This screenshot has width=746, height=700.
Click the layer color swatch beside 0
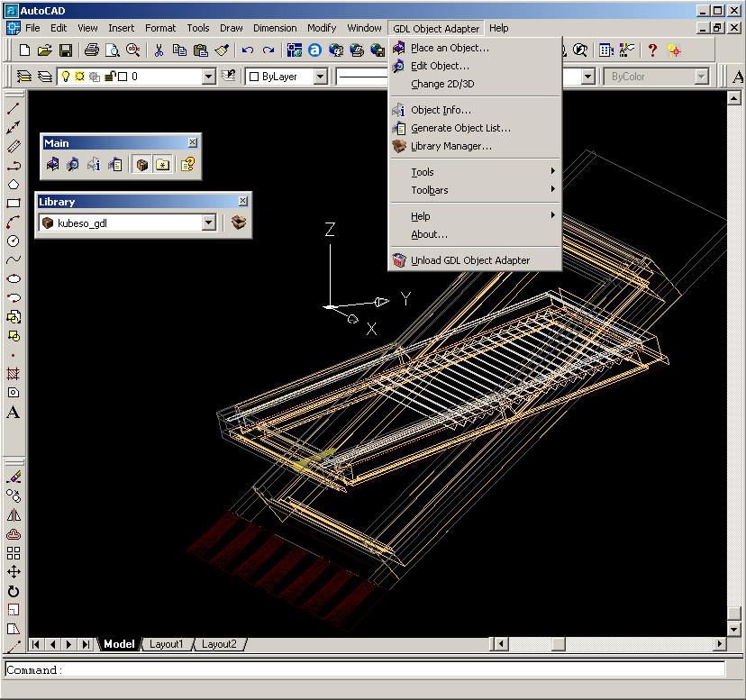pos(123,77)
